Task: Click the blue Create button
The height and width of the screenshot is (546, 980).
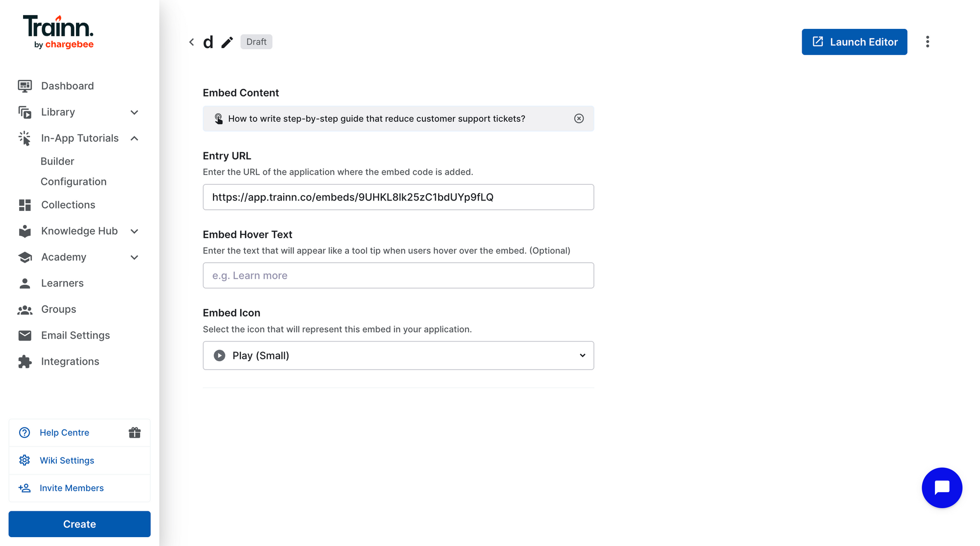Action: click(x=79, y=524)
